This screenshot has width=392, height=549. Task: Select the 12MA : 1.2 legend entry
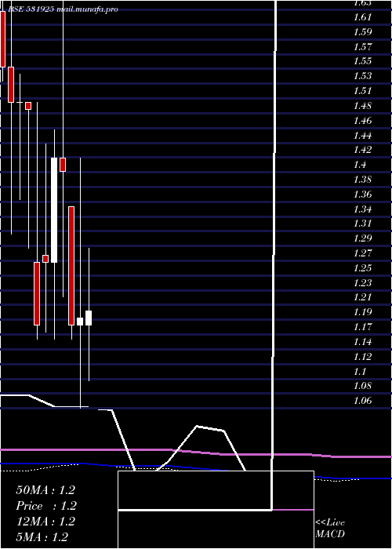(x=45, y=522)
